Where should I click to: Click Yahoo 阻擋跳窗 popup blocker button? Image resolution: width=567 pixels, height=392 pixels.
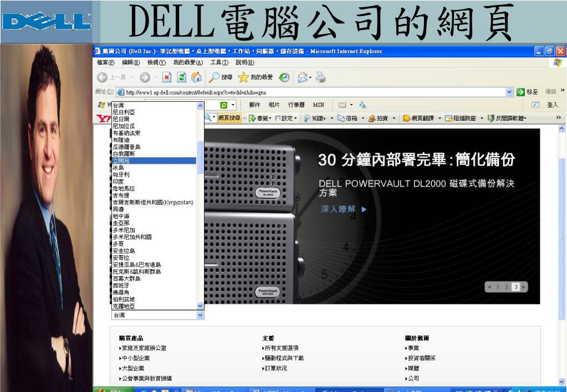pyautogui.click(x=461, y=118)
